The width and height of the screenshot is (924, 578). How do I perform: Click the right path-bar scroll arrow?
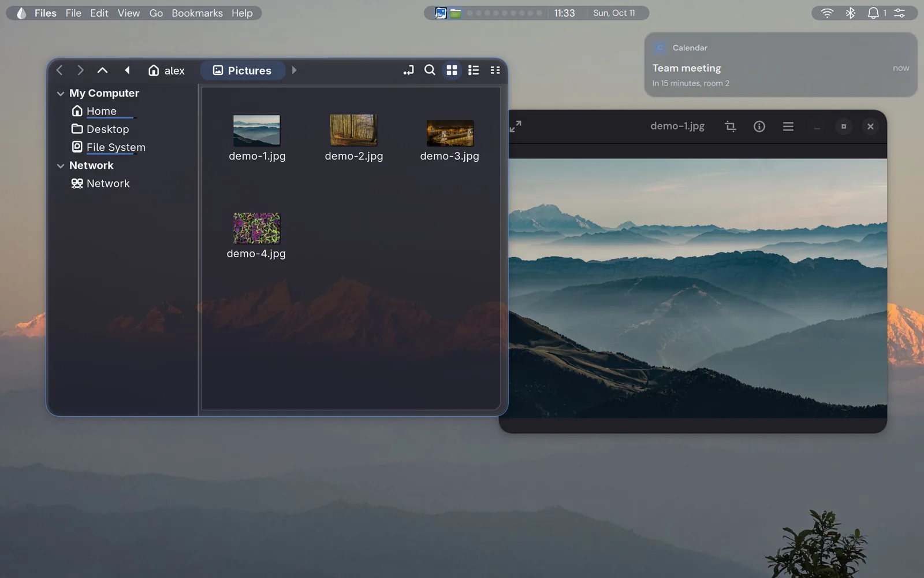294,71
